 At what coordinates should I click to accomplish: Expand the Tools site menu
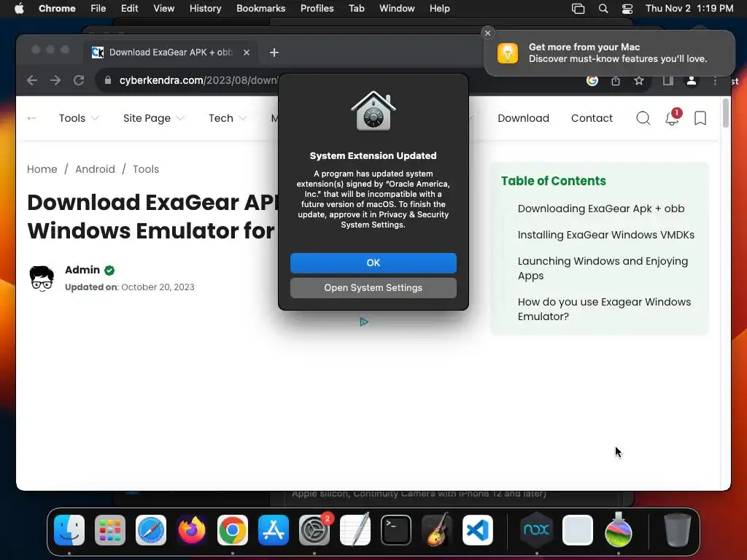(x=79, y=118)
